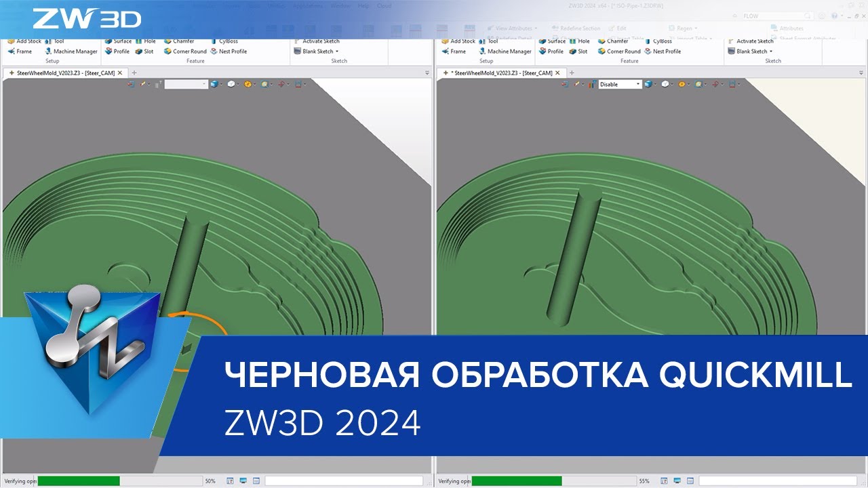This screenshot has height=488, width=868.
Task: Open Blank Sketch dropdown arrow in left window
Action: click(x=336, y=52)
